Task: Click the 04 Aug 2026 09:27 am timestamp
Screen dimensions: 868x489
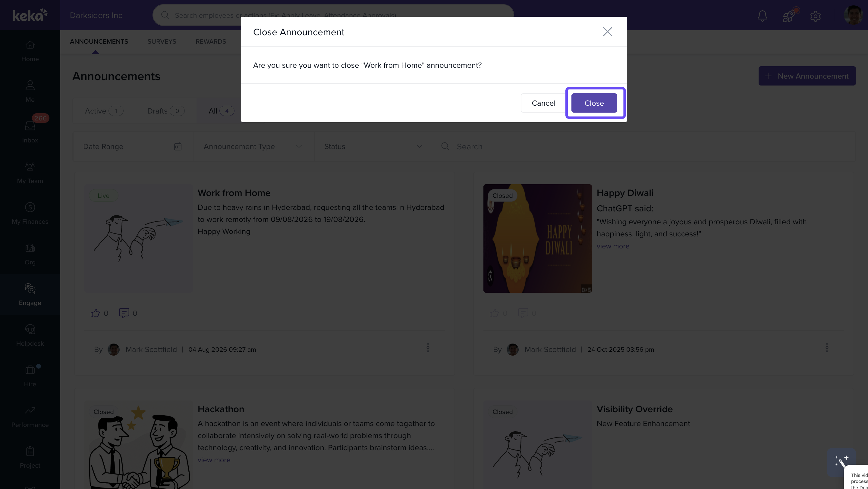Action: 222,349
